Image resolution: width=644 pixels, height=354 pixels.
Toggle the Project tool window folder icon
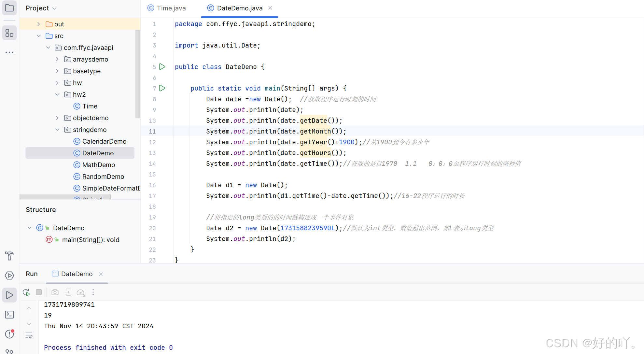click(9, 8)
